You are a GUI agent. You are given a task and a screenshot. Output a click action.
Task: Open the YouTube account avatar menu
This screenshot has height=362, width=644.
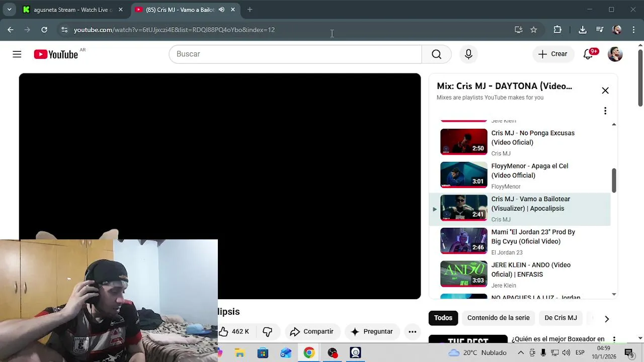click(615, 54)
